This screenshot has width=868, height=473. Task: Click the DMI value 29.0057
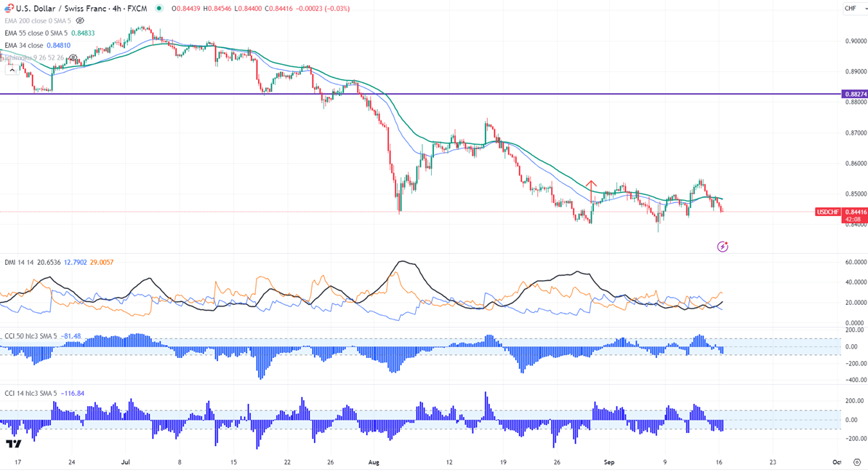pos(101,263)
